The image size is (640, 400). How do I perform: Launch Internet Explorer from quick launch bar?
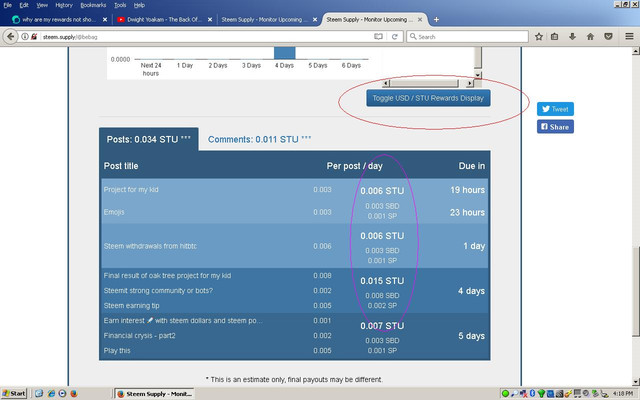point(51,393)
